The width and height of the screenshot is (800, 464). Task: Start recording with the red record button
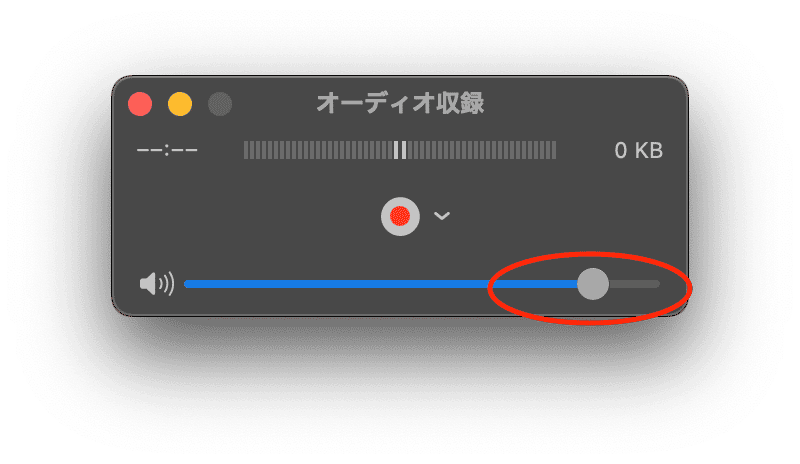point(401,216)
